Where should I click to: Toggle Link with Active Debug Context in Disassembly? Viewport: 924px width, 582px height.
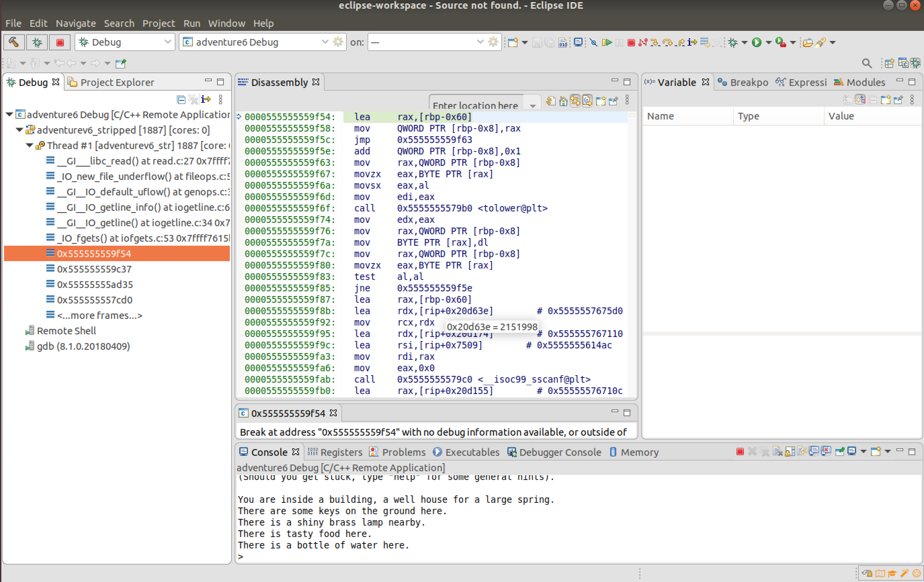[575, 101]
